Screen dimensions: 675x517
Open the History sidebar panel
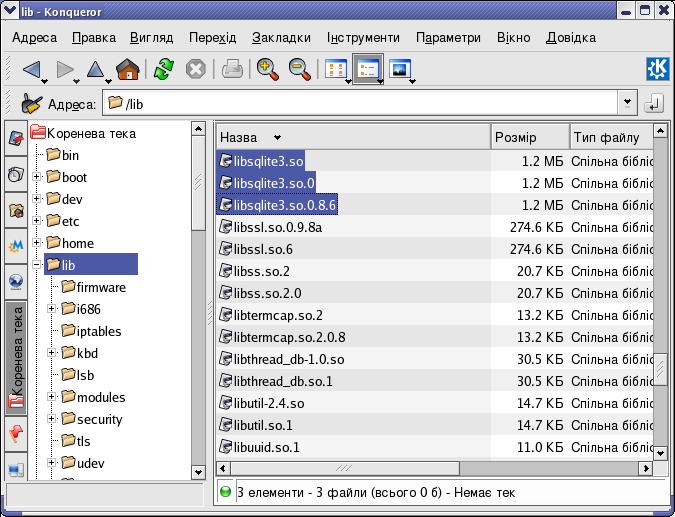pyautogui.click(x=16, y=174)
